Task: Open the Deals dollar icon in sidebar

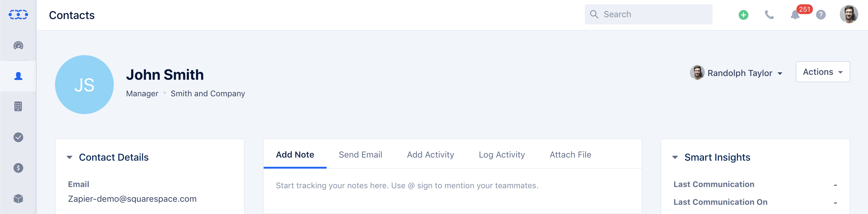Action: point(18,168)
